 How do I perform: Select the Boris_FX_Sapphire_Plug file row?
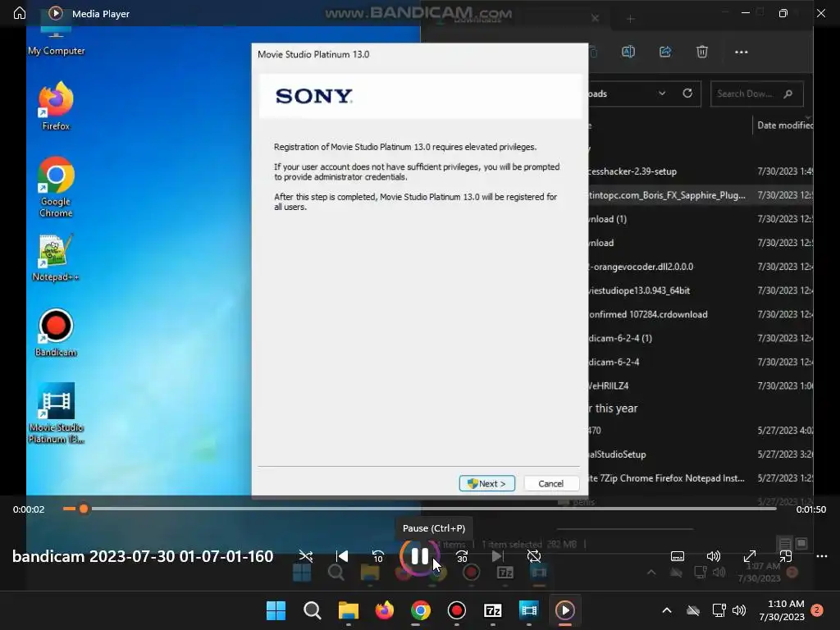701,195
